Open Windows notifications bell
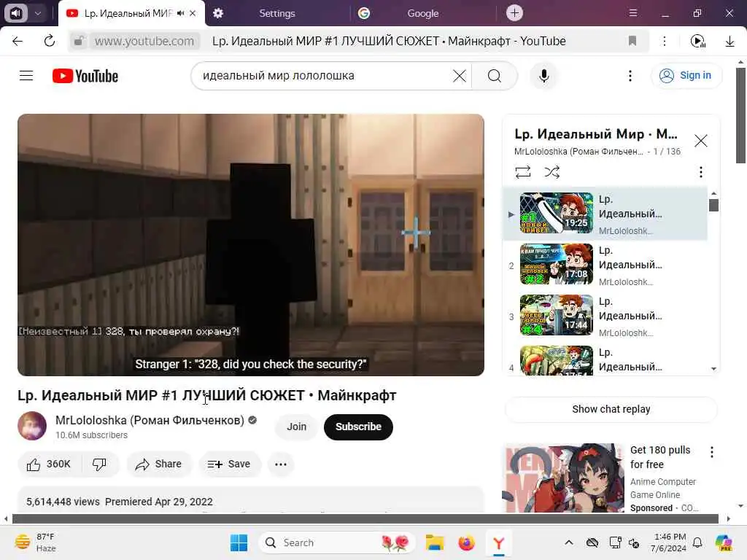The height and width of the screenshot is (560, 747). tap(697, 542)
